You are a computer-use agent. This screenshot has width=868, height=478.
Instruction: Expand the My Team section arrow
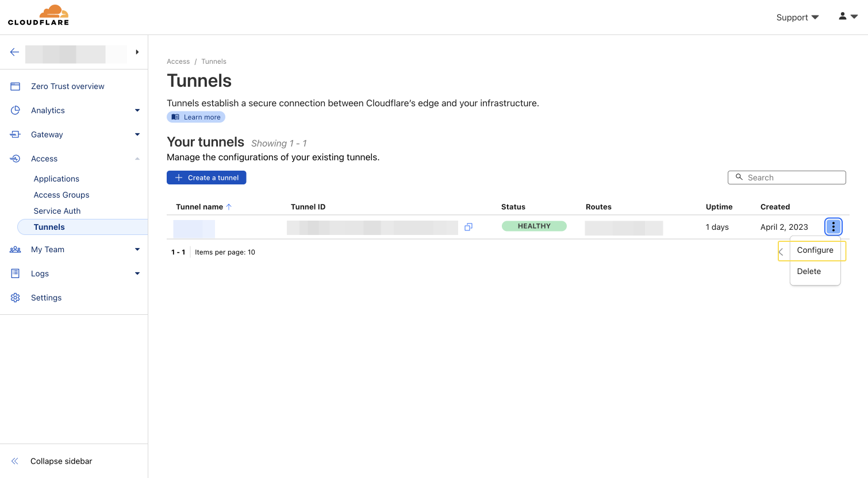(137, 249)
